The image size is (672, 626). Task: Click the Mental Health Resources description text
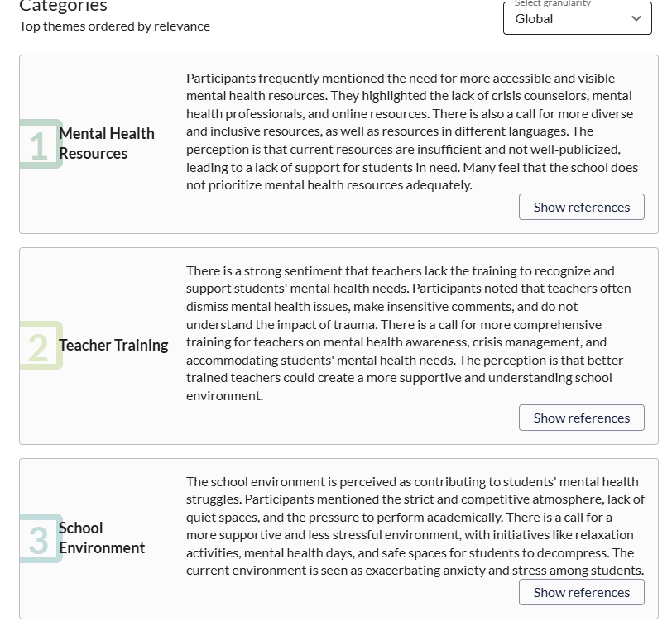click(x=412, y=131)
